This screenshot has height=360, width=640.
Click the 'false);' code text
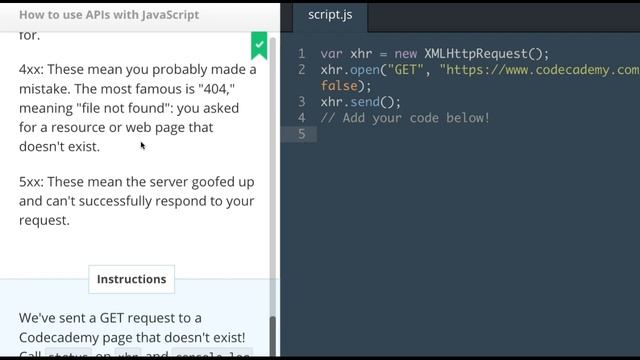coord(346,86)
